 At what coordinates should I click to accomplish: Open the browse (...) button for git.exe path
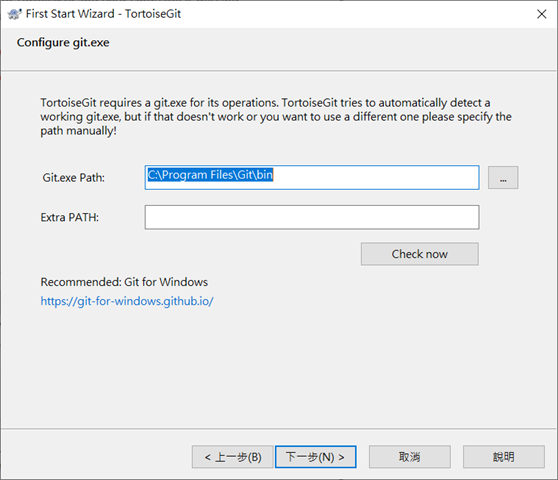[503, 177]
